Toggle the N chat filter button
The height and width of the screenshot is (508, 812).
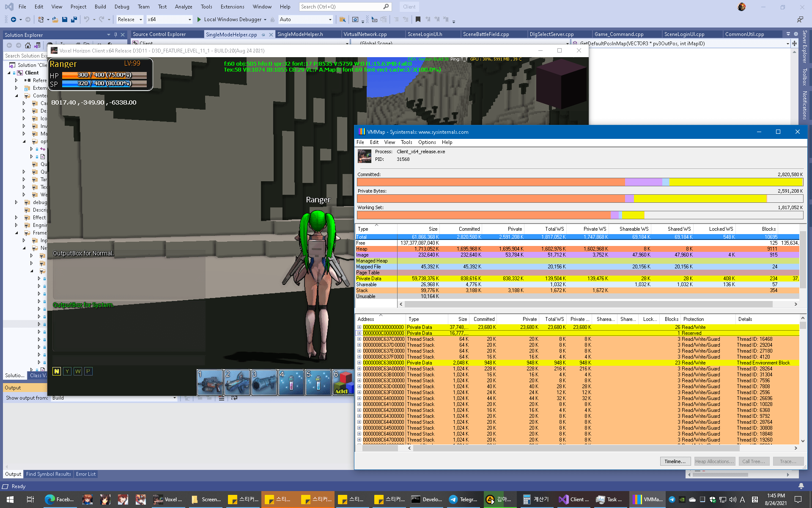[x=57, y=371]
